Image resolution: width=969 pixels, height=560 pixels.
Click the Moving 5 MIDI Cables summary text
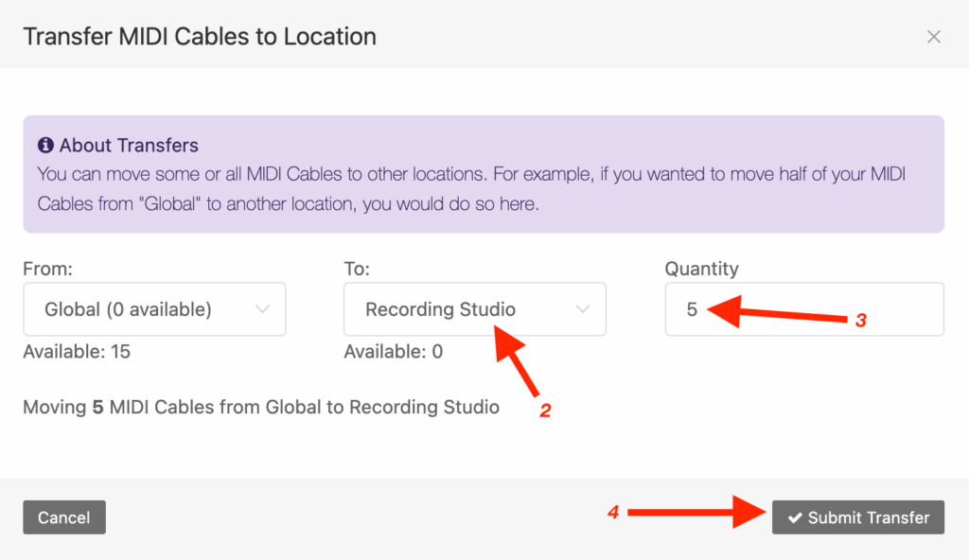click(x=260, y=407)
